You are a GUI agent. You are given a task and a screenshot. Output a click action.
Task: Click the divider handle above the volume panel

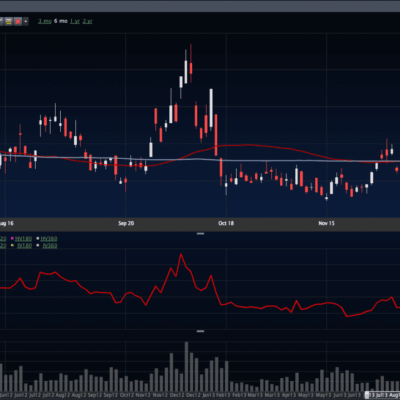200,331
